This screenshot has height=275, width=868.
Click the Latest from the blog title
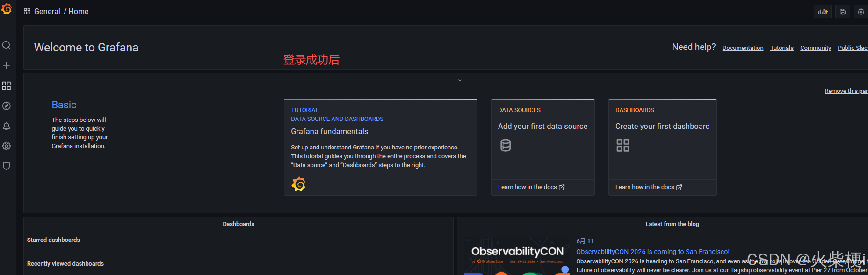coord(672,224)
